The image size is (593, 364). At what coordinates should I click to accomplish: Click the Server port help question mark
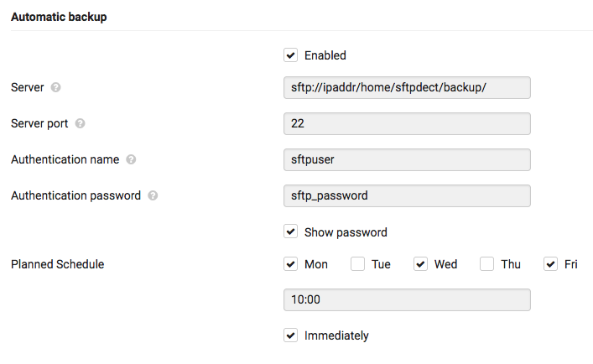tap(80, 123)
